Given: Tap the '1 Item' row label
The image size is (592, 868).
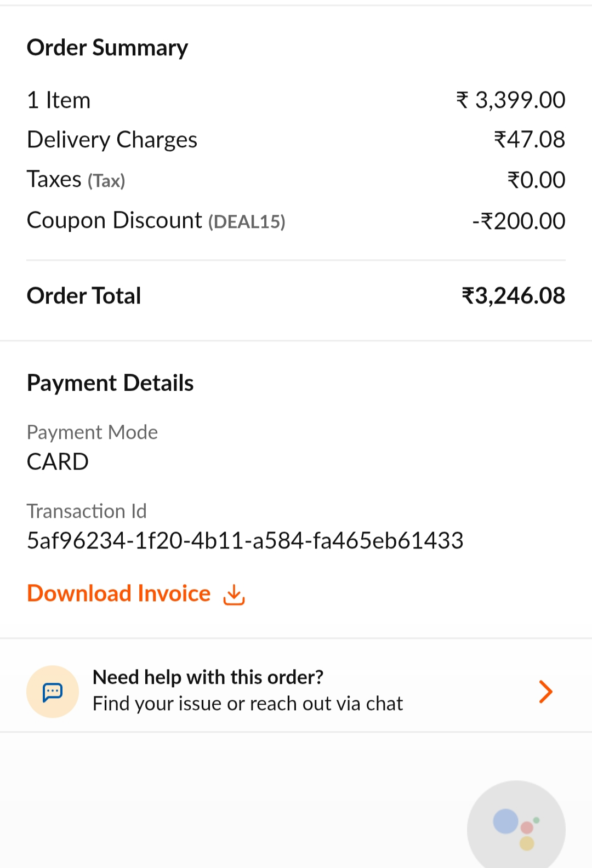Looking at the screenshot, I should 59,100.
